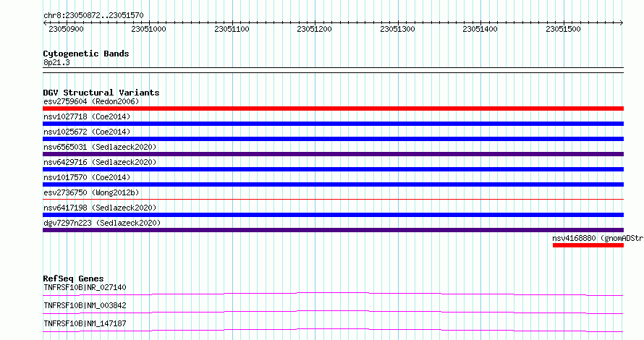Image resolution: width=644 pixels, height=340 pixels.
Task: Click the blue bar of nsv1017570
Action: (333, 184)
